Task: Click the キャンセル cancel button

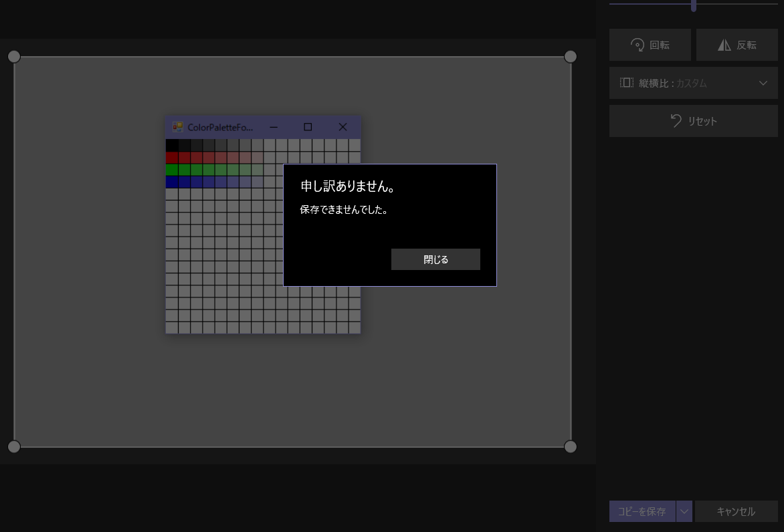Action: [736, 511]
